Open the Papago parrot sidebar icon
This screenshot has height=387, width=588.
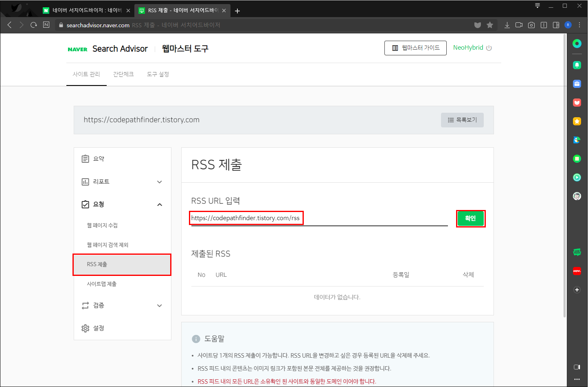(x=577, y=140)
